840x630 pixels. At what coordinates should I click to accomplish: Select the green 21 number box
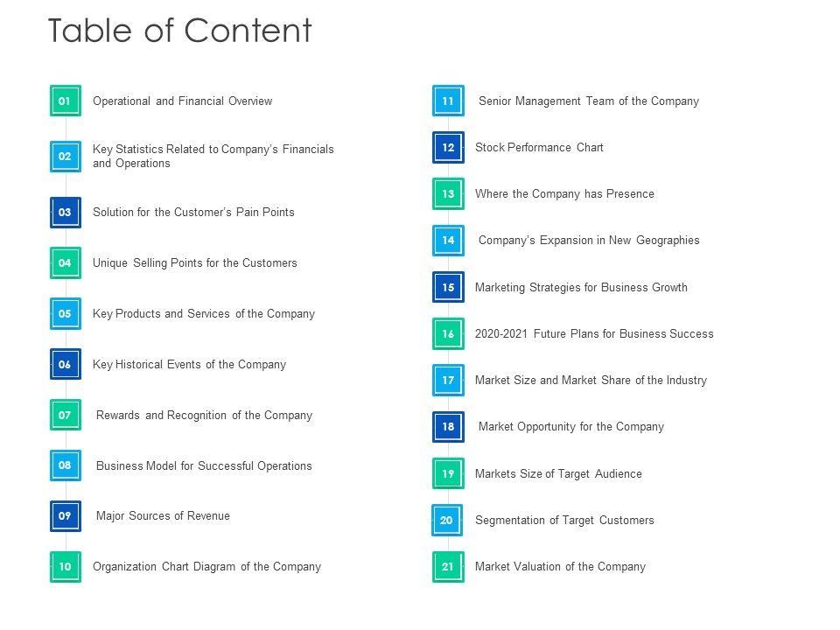[x=448, y=567]
